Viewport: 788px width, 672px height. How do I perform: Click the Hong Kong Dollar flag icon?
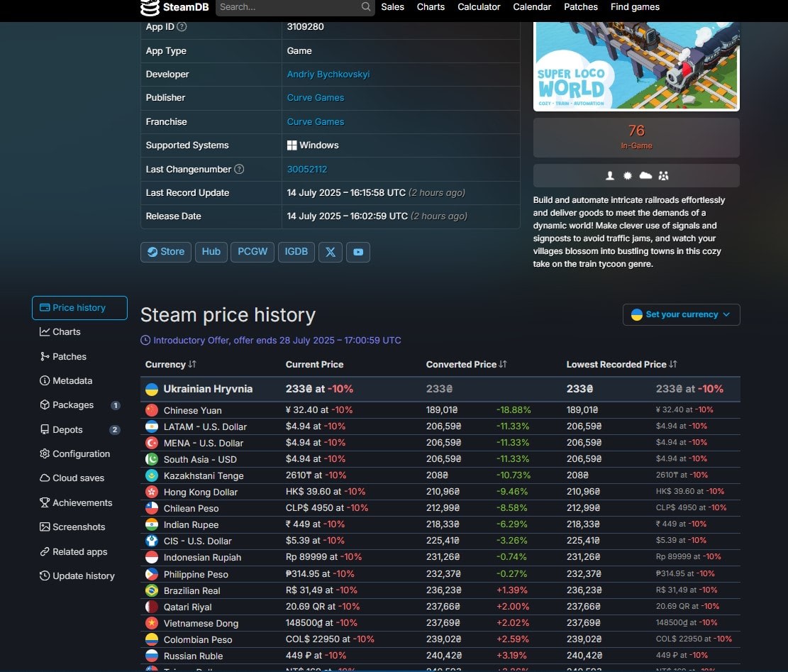(151, 492)
